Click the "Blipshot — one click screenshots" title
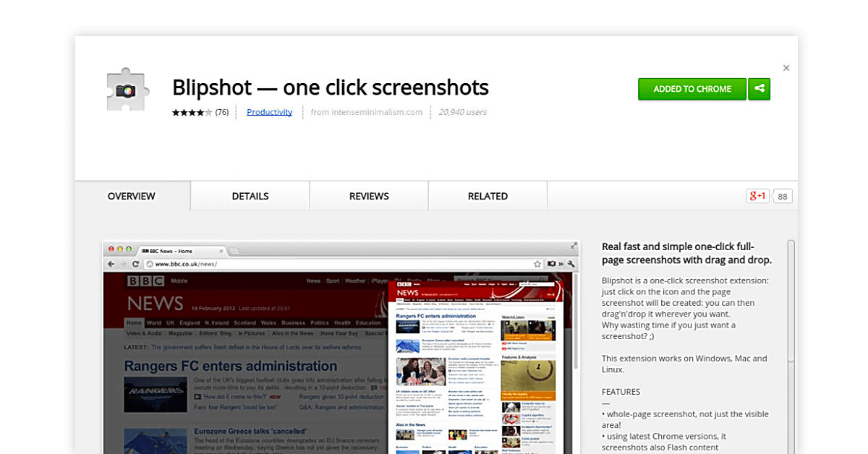 pos(331,87)
